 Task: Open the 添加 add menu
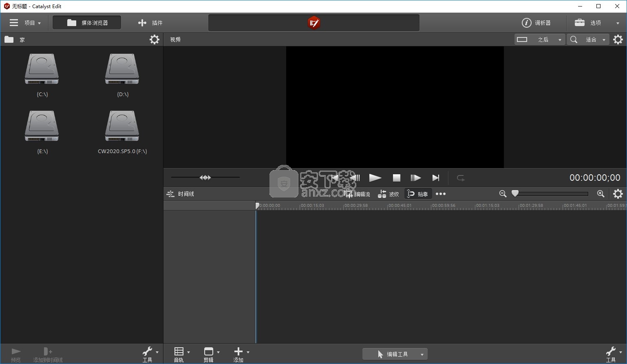(241, 354)
